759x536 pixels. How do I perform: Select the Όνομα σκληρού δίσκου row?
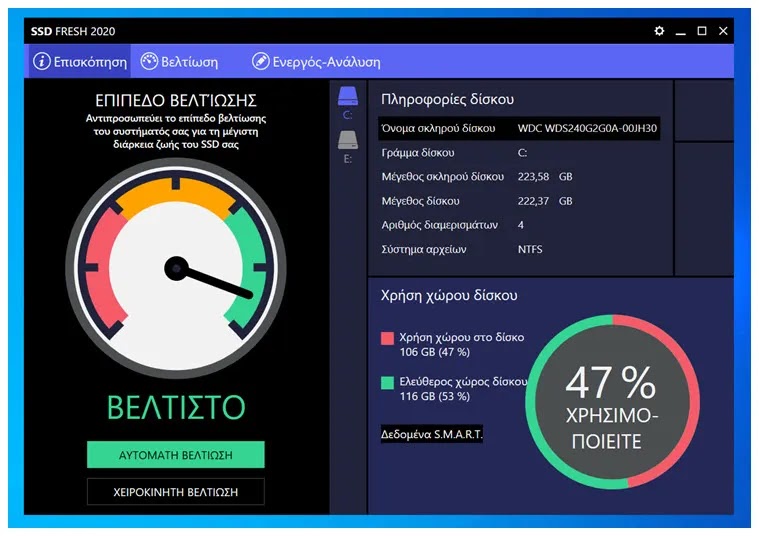click(519, 128)
